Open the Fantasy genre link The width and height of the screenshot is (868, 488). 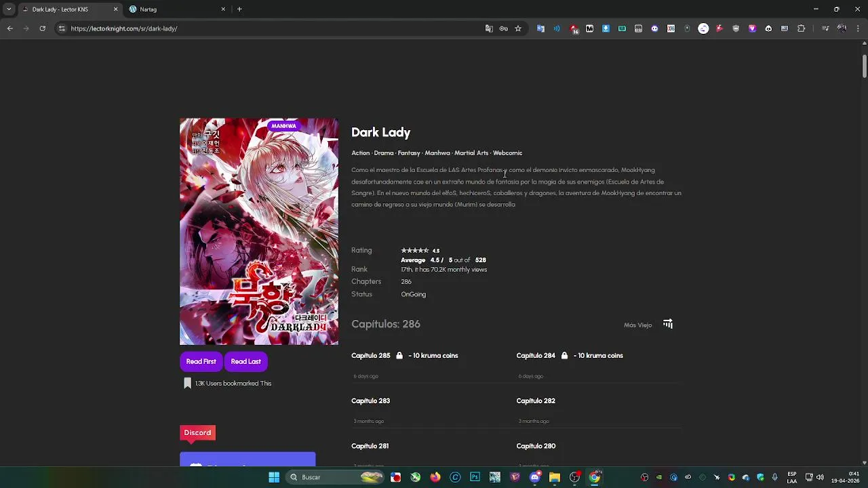click(409, 153)
